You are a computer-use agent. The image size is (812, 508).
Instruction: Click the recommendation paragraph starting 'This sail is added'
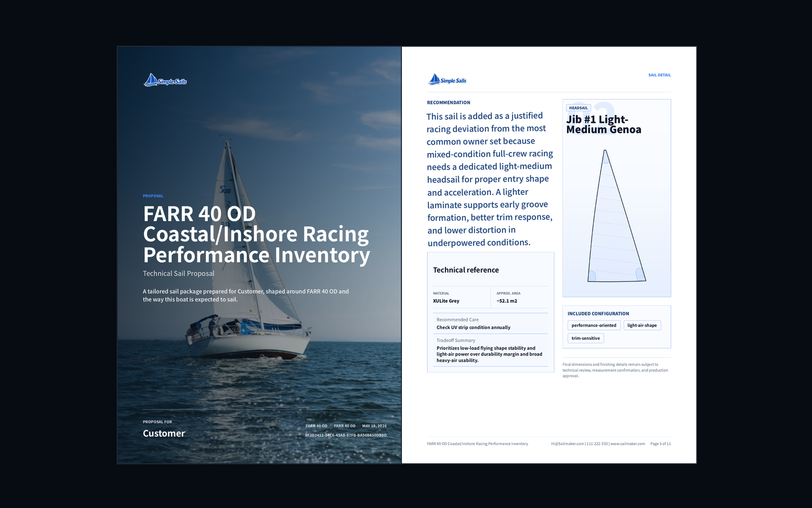pos(490,179)
